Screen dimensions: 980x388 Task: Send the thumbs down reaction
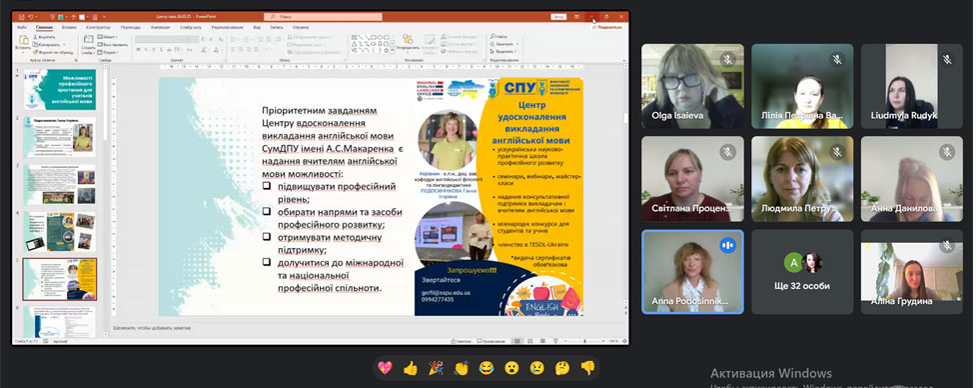click(x=588, y=368)
